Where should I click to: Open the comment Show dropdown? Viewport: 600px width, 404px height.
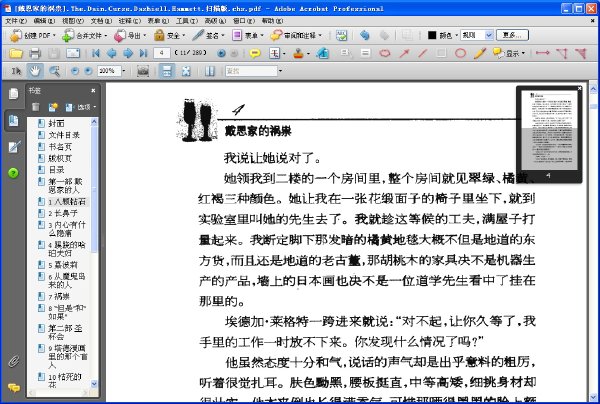point(509,53)
